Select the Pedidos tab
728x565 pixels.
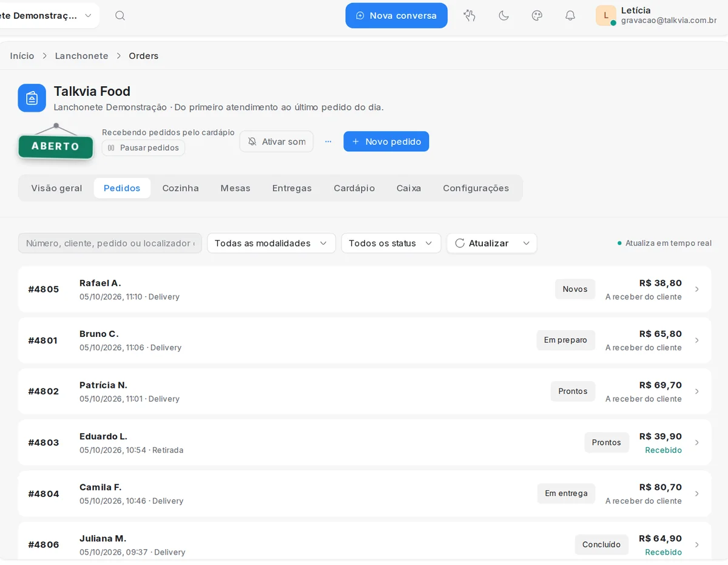pyautogui.click(x=122, y=188)
